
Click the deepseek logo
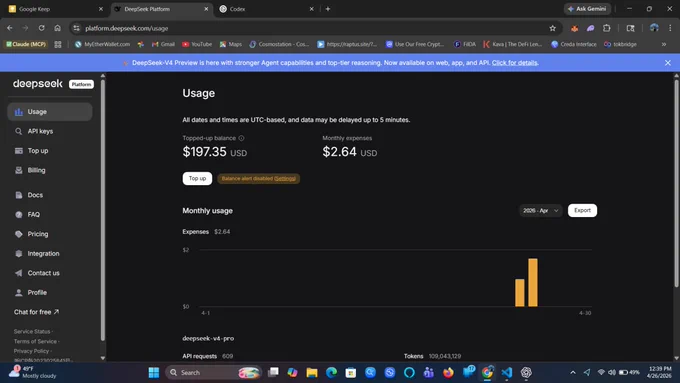(38, 84)
